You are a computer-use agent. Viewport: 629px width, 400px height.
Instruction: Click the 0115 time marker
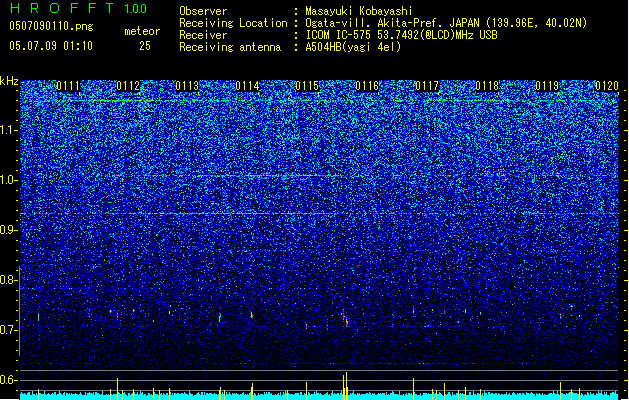coord(307,86)
